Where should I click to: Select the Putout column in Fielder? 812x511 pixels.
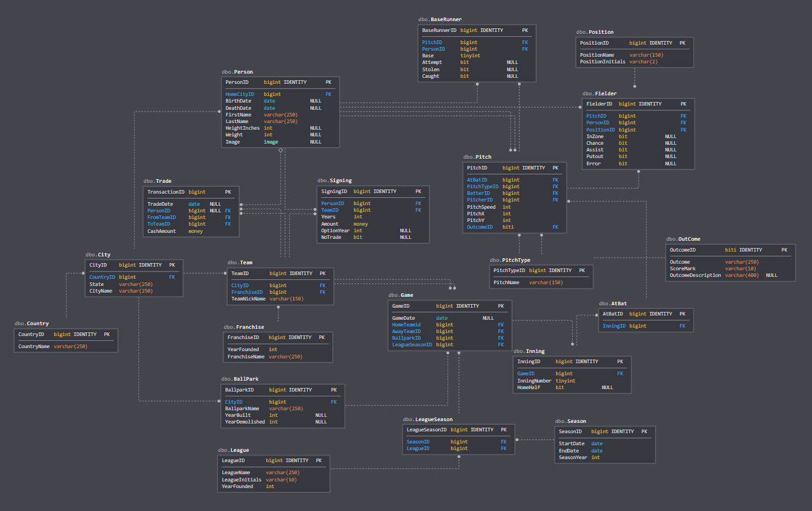click(x=639, y=156)
